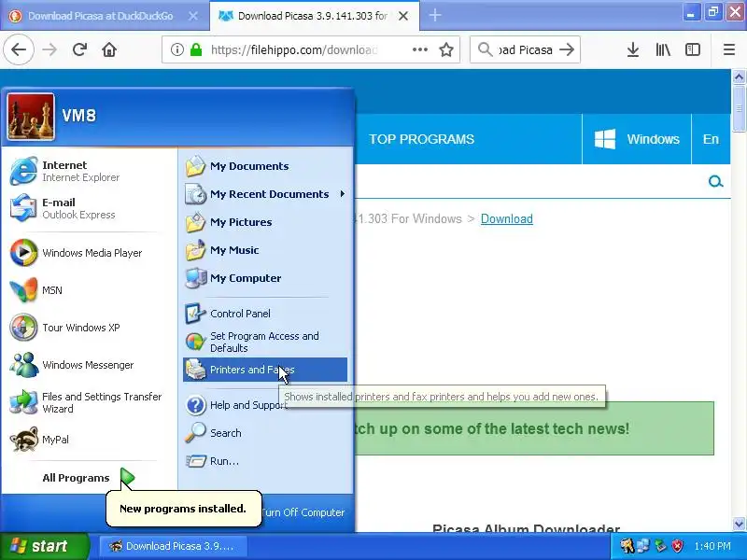Open the Downloads panel

click(633, 49)
